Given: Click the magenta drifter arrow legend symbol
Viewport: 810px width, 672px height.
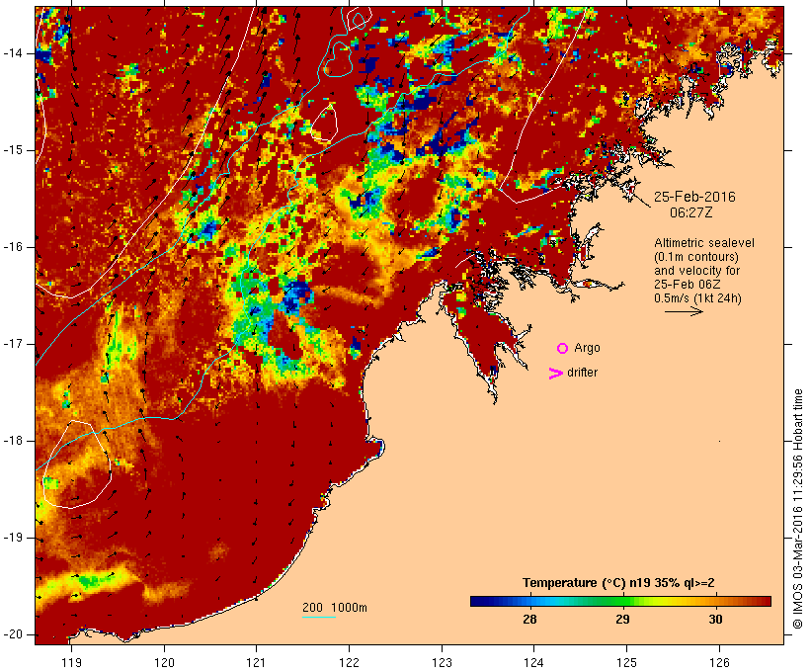Looking at the screenshot, I should click(556, 374).
